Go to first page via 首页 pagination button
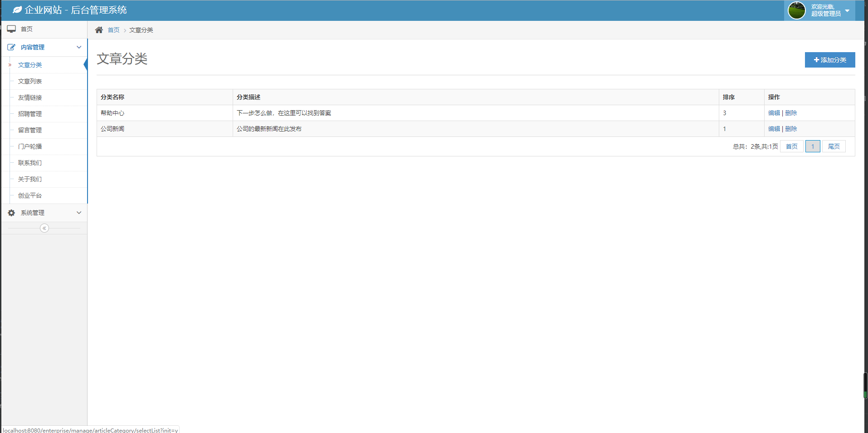 (792, 146)
